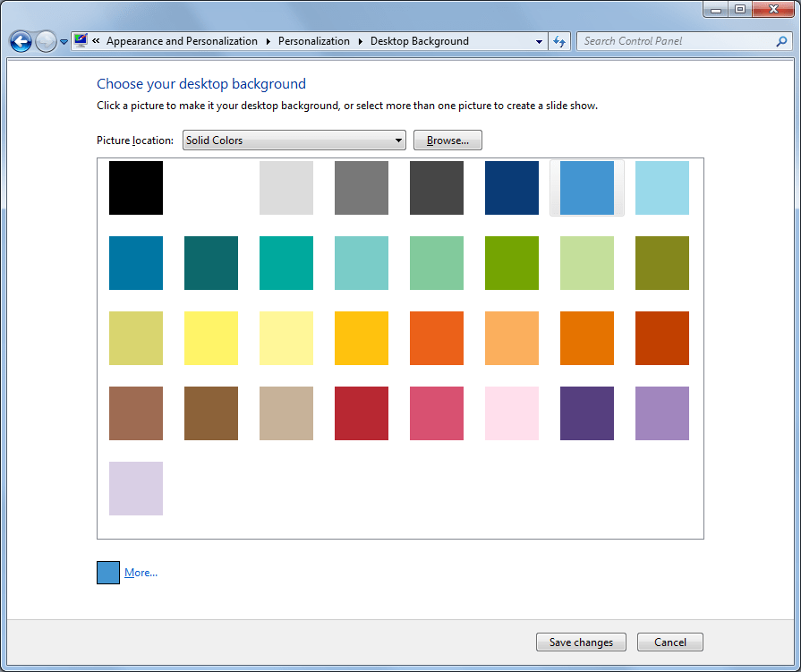
Task: Click the greyed Forward arrow button
Action: pyautogui.click(x=46, y=41)
